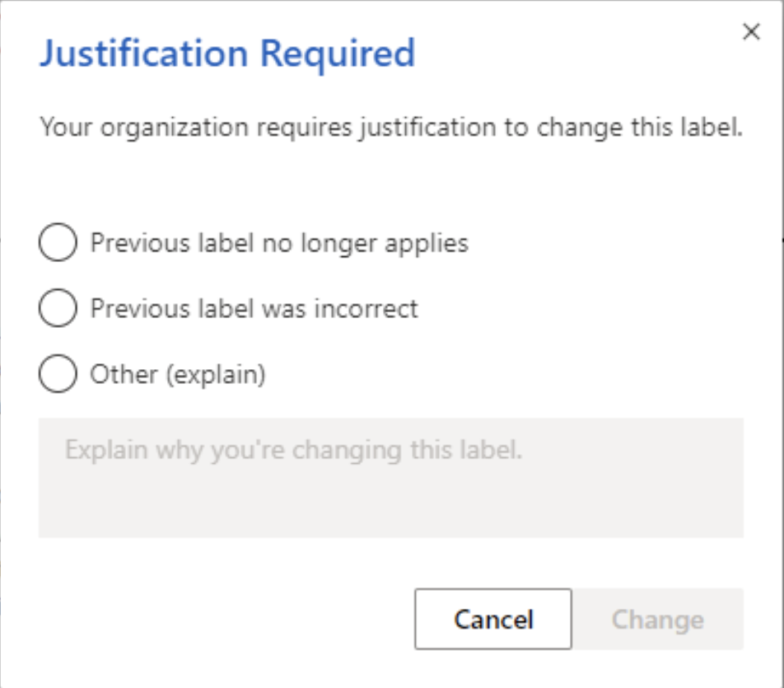Click the word 'justification' in the description sentence

point(428,128)
